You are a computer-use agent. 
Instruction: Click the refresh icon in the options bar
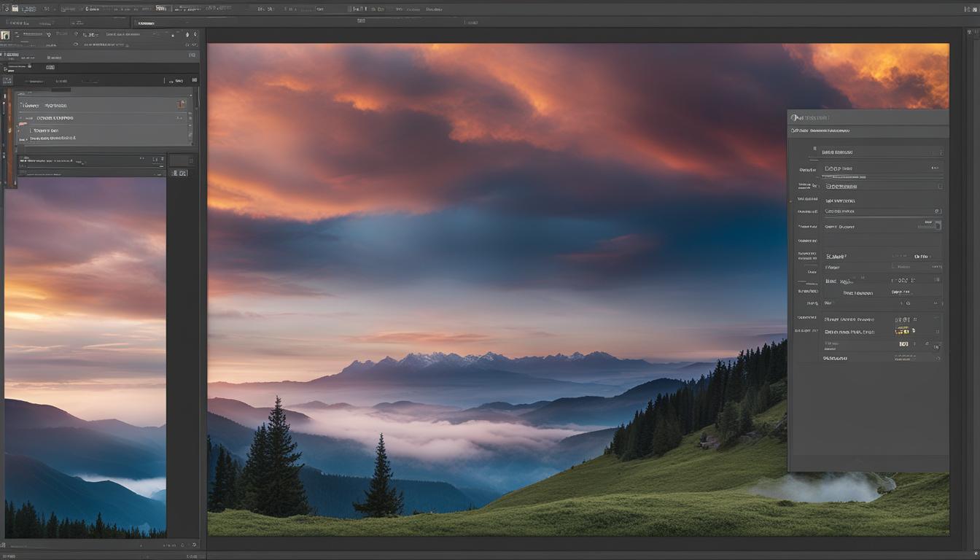(x=76, y=45)
